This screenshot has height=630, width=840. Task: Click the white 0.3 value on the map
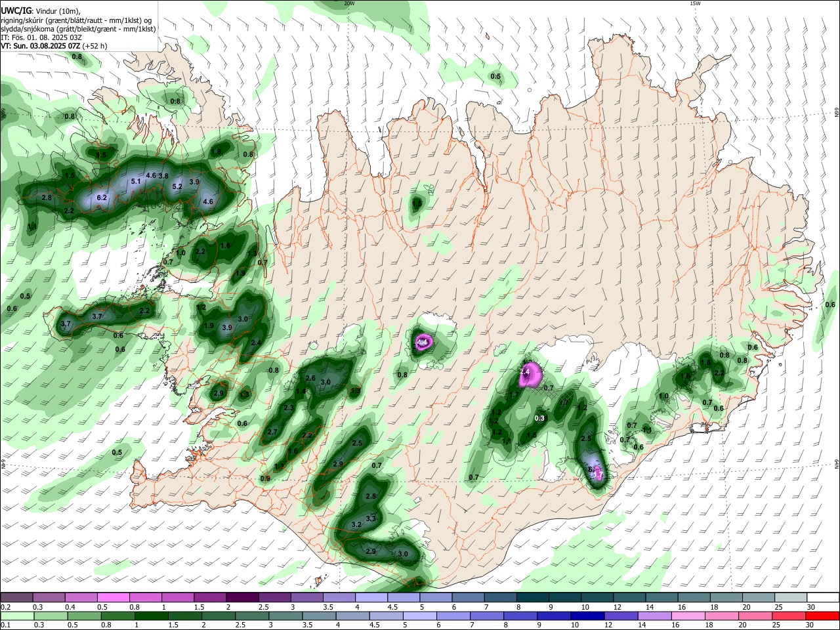click(x=540, y=418)
